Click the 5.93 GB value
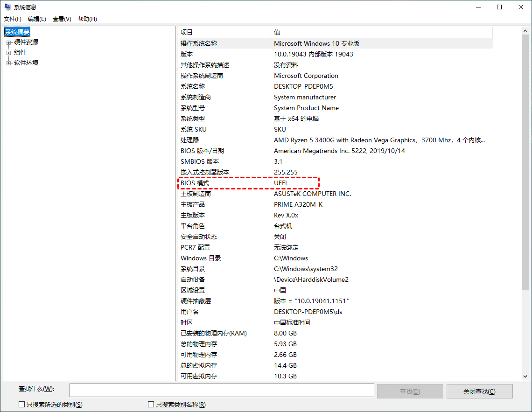 (x=285, y=344)
